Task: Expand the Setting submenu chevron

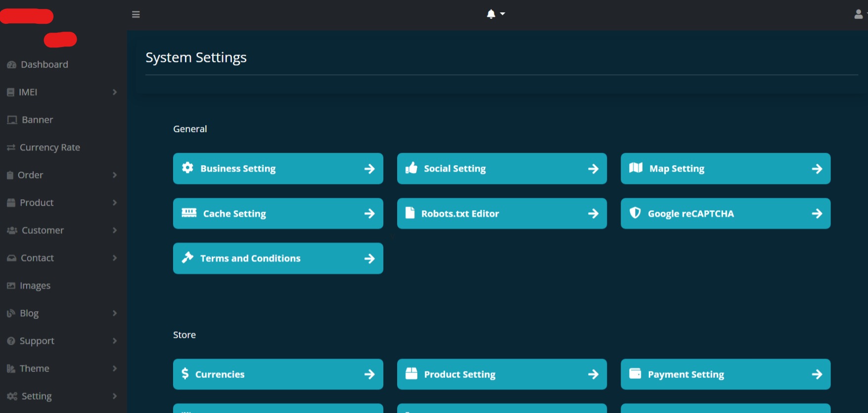Action: [x=115, y=396]
